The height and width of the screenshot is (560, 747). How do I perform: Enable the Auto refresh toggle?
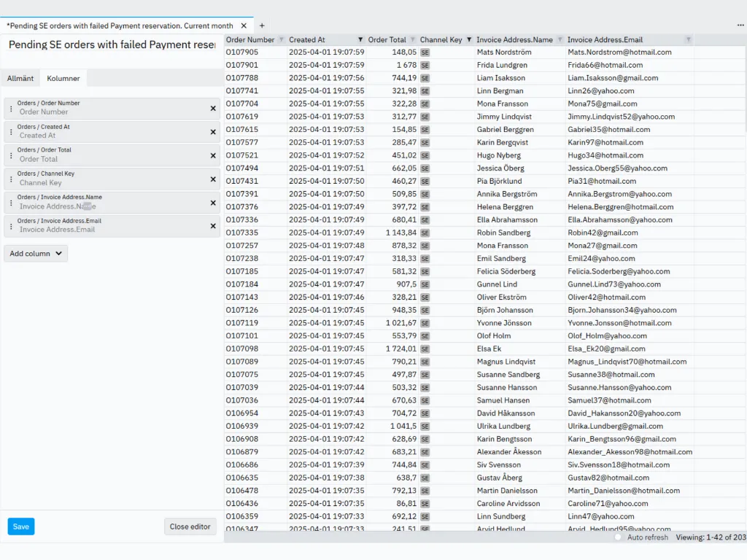coord(620,537)
